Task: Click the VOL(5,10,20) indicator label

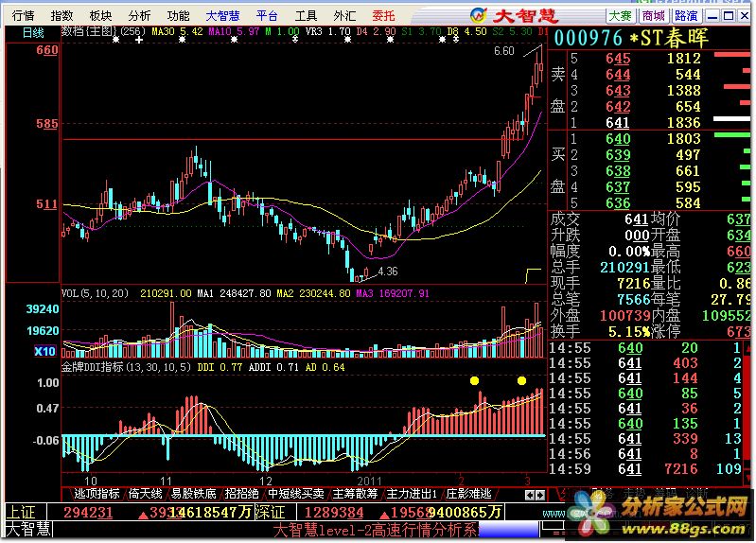Action: (95, 293)
